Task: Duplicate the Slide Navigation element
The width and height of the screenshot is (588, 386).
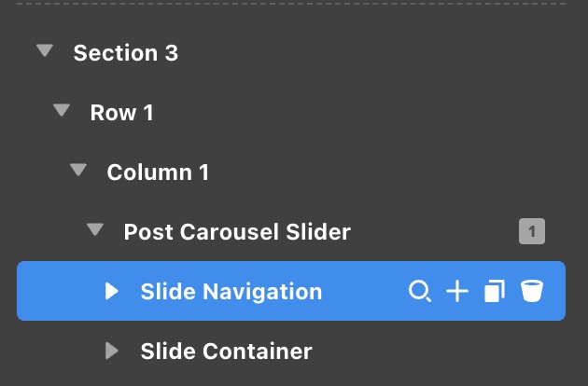Action: pyautogui.click(x=494, y=292)
